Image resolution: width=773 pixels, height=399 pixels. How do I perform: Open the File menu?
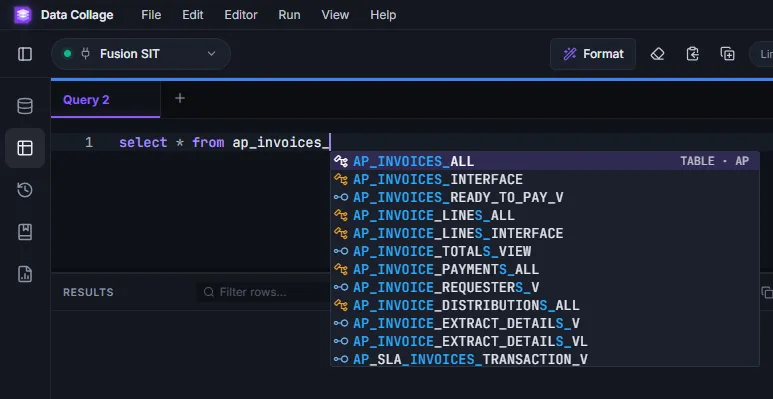click(151, 15)
